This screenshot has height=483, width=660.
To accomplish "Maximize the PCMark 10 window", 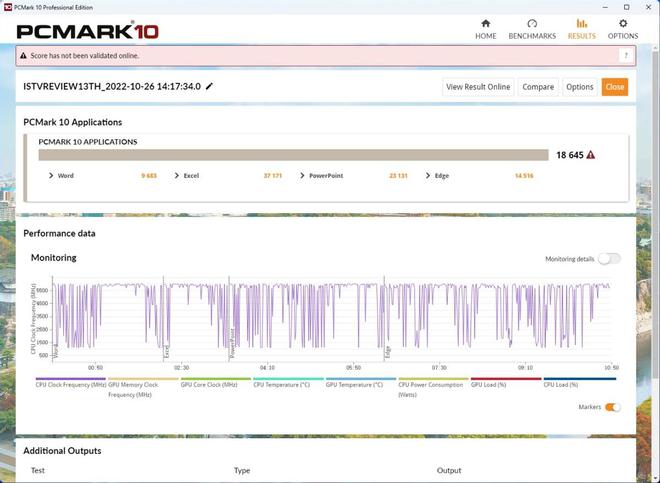I will point(626,7).
